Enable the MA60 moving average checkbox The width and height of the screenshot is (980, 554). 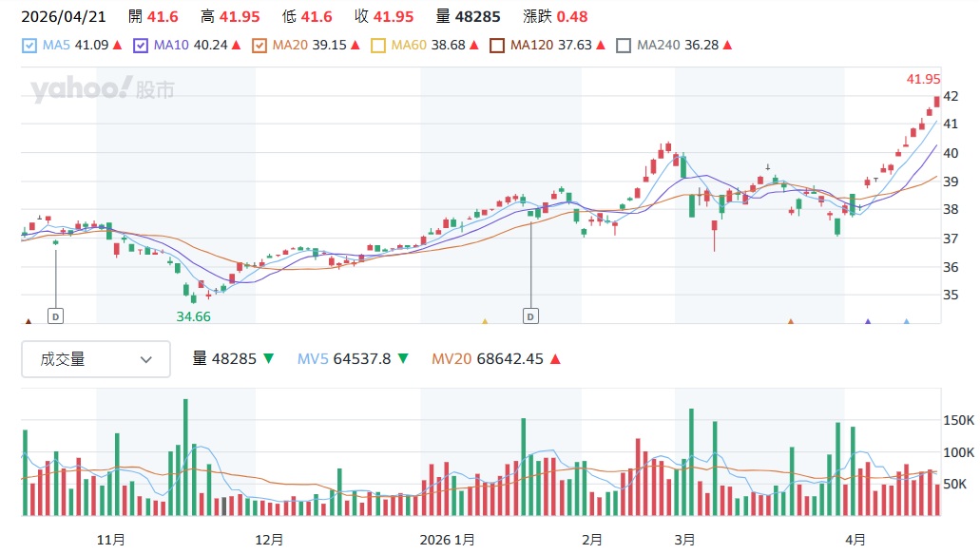(379, 45)
